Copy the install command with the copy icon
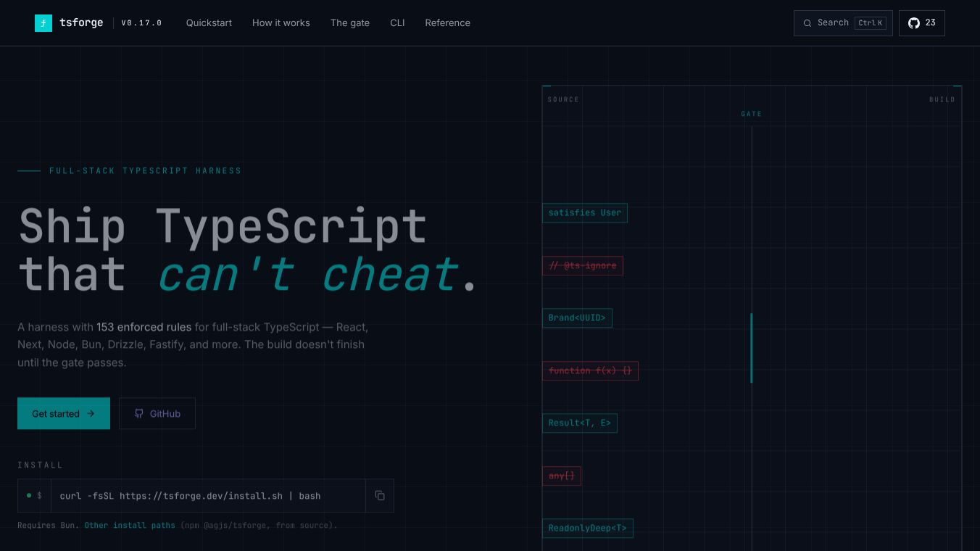The height and width of the screenshot is (551, 980). [380, 496]
